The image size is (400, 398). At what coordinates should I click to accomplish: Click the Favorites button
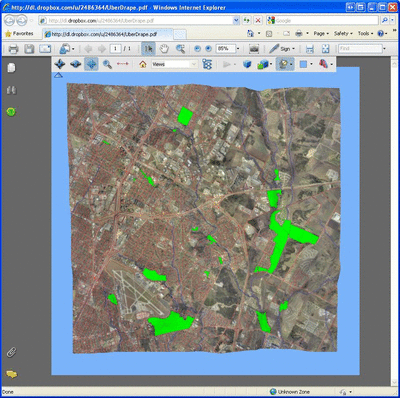19,34
